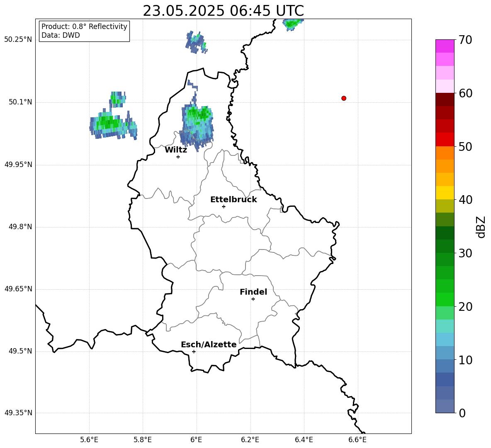Click the latitude label 49.5°N
Viewport: 491px width, 448px height.
pos(20,351)
